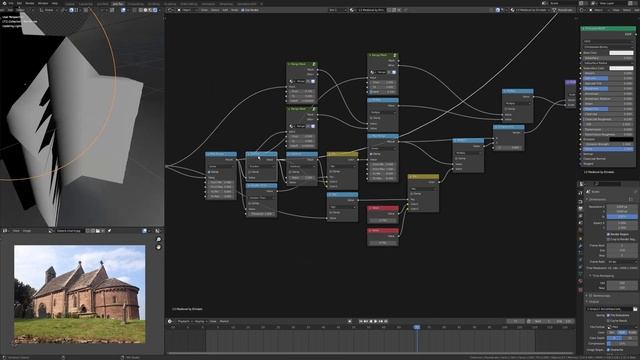Open Object properties tab icon
The height and width of the screenshot is (360, 640).
click(x=580, y=239)
